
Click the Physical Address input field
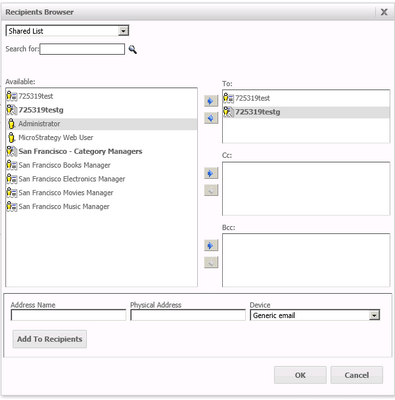188,315
